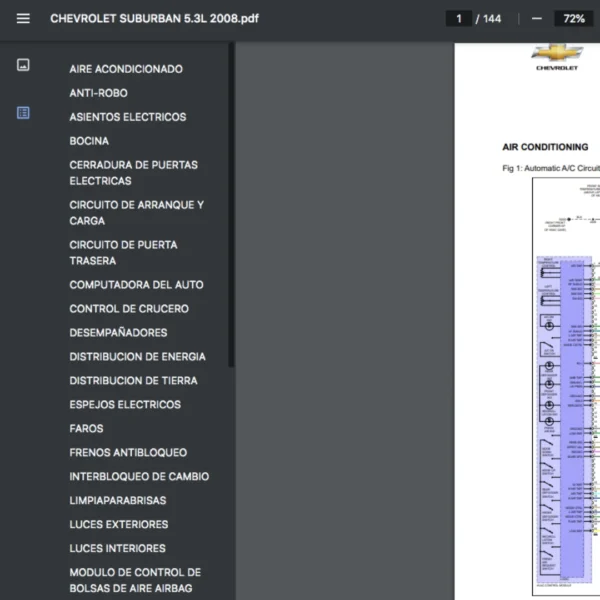
Task: Open ANTI-ROBO bookmark
Action: coord(98,93)
